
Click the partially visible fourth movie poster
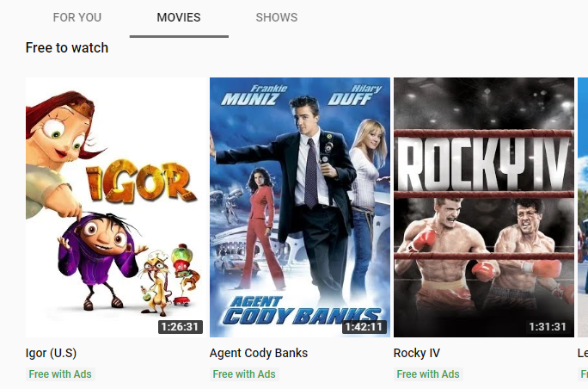583,207
